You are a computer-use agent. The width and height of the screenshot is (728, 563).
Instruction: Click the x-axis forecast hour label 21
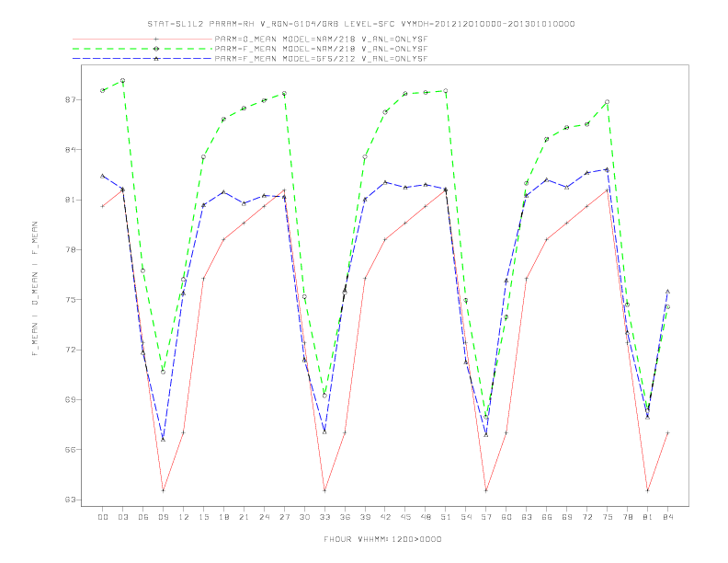pos(244,517)
